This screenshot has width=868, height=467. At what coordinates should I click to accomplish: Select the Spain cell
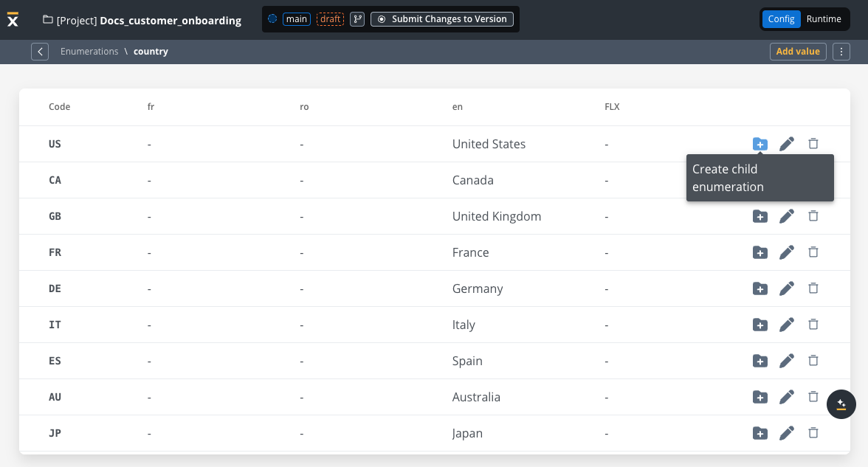click(467, 361)
